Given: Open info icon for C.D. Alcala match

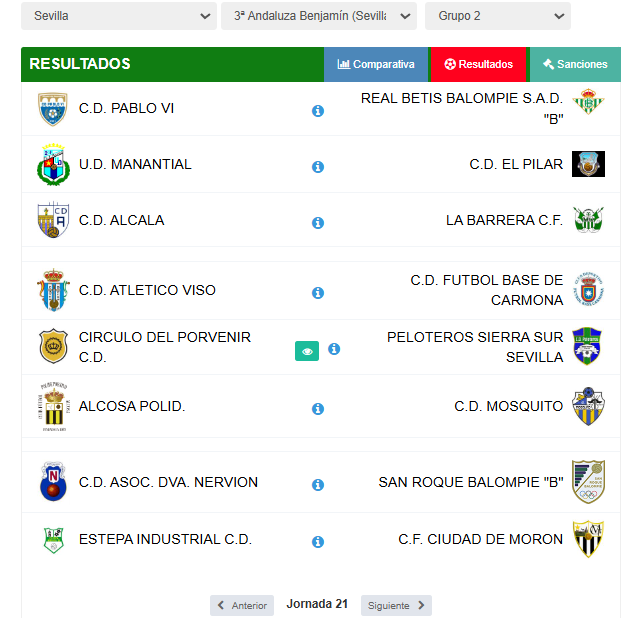Looking at the screenshot, I should tap(318, 223).
